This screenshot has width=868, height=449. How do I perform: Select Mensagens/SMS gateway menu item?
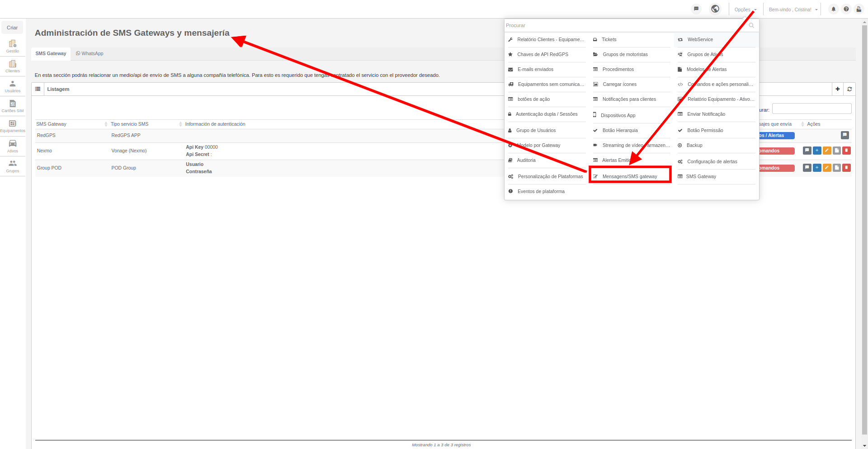pyautogui.click(x=630, y=176)
